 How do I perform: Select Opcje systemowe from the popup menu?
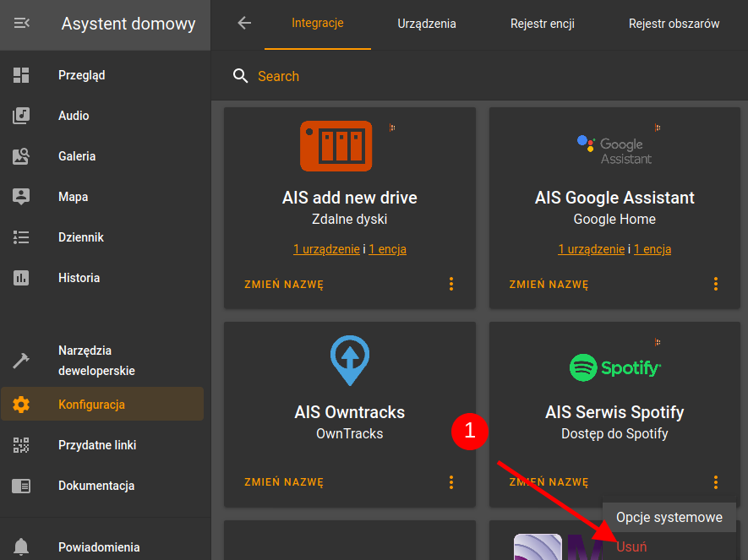coord(669,517)
